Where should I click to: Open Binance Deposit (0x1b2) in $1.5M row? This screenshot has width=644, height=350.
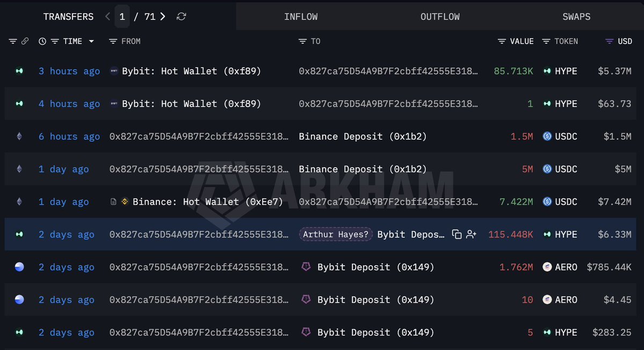[363, 136]
